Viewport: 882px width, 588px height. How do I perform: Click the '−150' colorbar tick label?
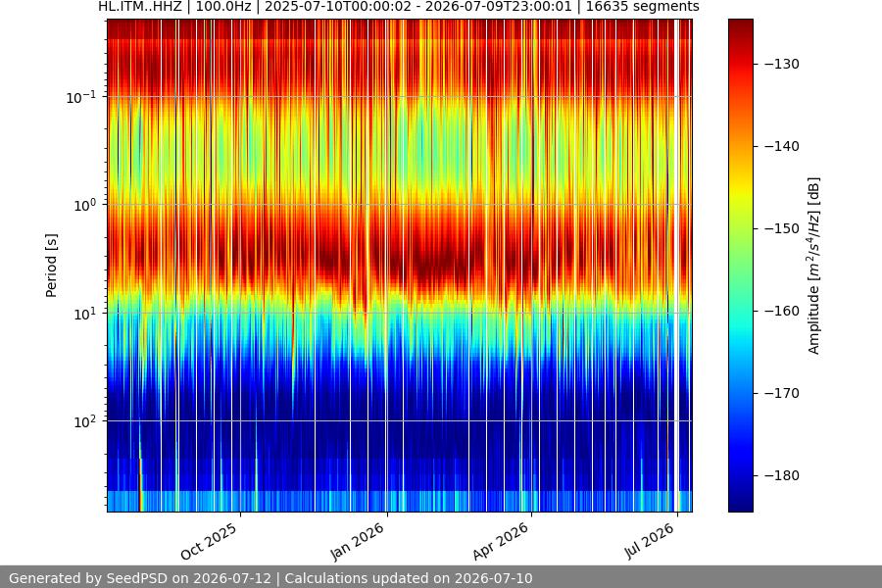(x=782, y=228)
